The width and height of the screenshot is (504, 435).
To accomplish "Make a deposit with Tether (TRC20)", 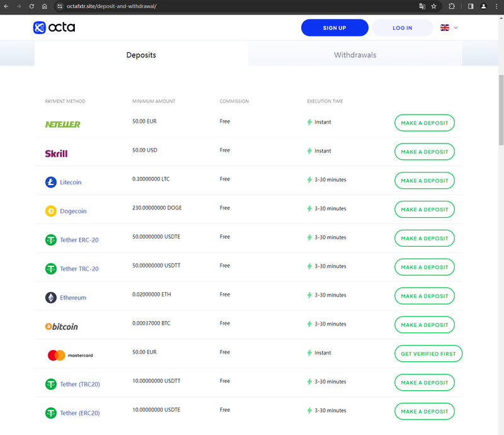I will 424,383.
